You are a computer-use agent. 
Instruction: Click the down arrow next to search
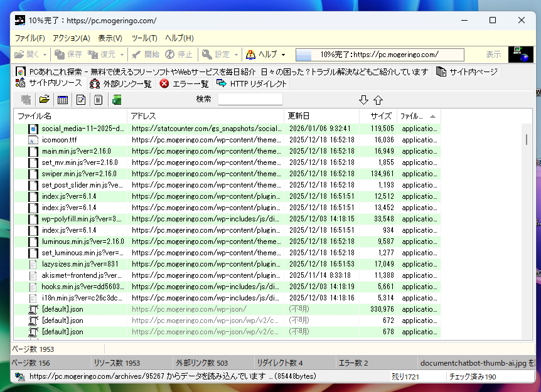point(363,100)
